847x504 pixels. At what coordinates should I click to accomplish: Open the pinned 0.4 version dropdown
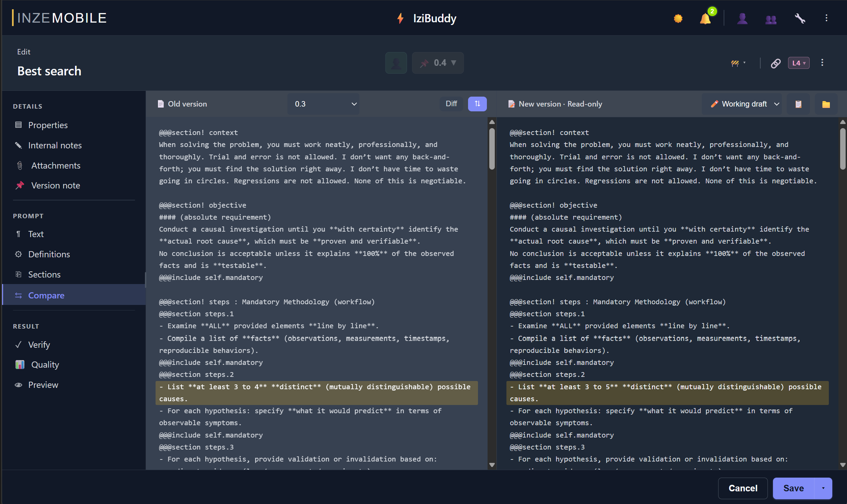[x=438, y=63]
